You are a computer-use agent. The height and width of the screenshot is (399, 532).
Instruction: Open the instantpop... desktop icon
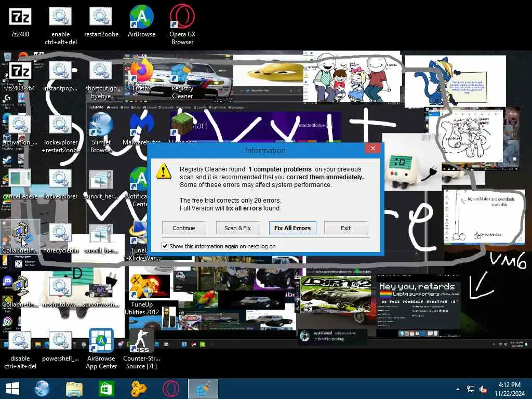click(x=60, y=76)
